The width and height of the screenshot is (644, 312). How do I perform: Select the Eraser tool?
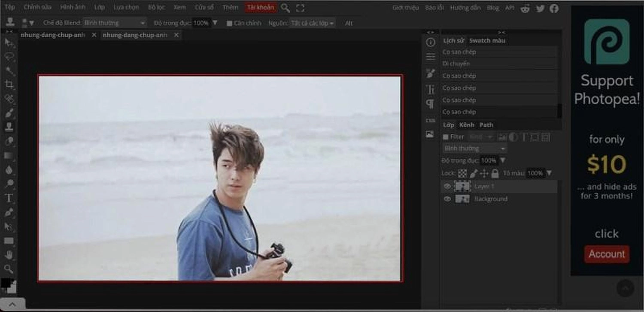pyautogui.click(x=9, y=141)
